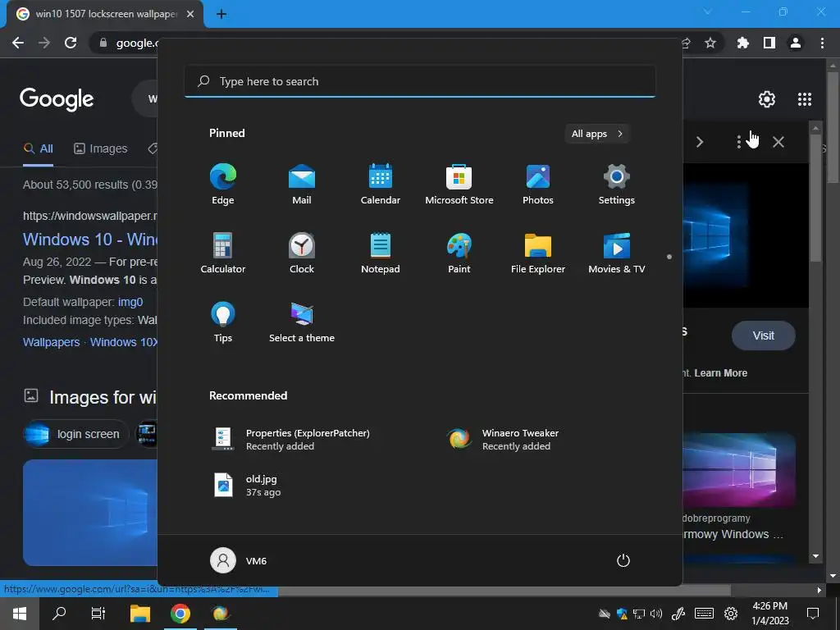Open Chrome profile menu
The width and height of the screenshot is (840, 630).
pyautogui.click(x=796, y=43)
